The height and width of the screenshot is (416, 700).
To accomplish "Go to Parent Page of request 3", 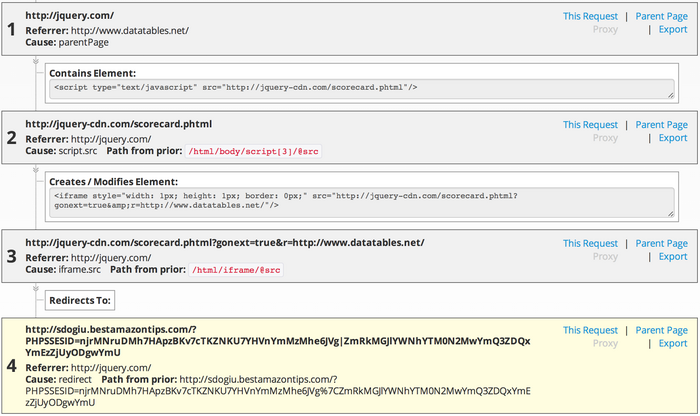I will 661,243.
